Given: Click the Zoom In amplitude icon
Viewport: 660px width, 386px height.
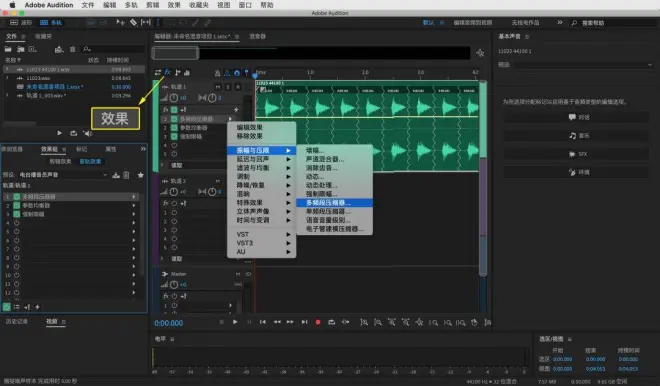Looking at the screenshot, I should point(364,322).
